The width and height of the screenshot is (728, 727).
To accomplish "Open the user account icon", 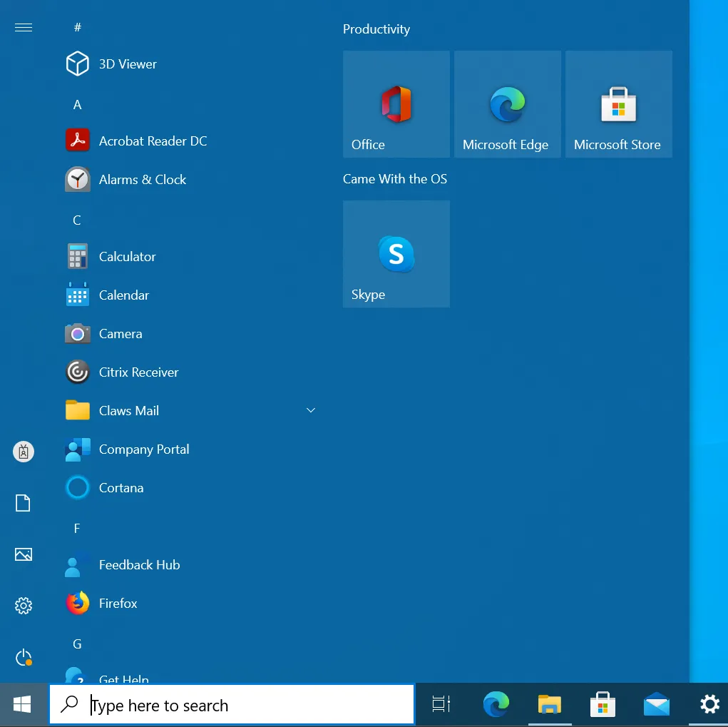I will [24, 452].
